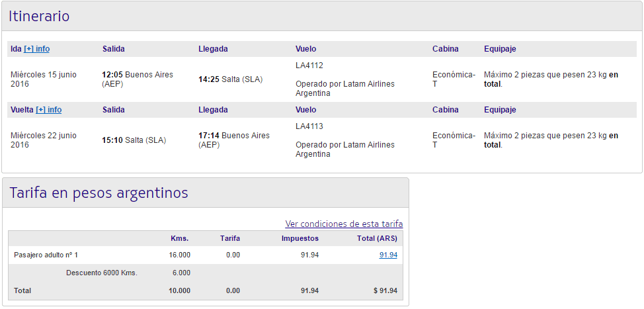Open Ver condiciones de esta tarifa link
Screen dimensions: 644x309
[x=344, y=224]
